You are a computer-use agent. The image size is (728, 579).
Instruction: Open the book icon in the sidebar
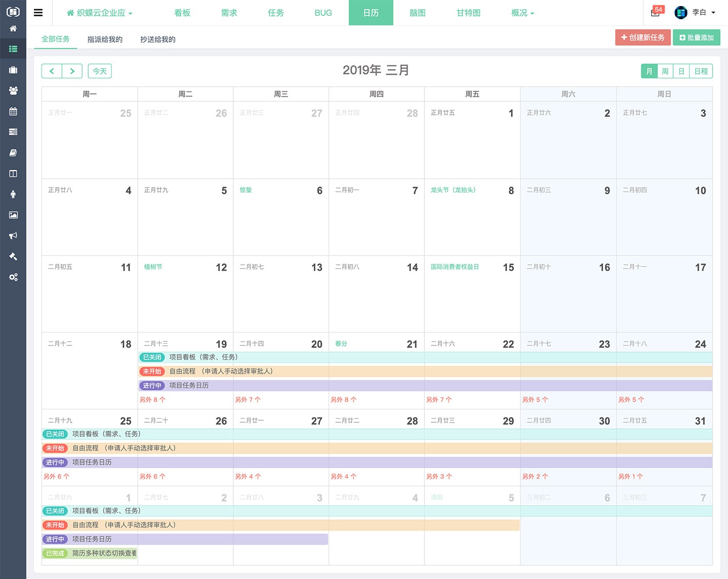point(13,153)
